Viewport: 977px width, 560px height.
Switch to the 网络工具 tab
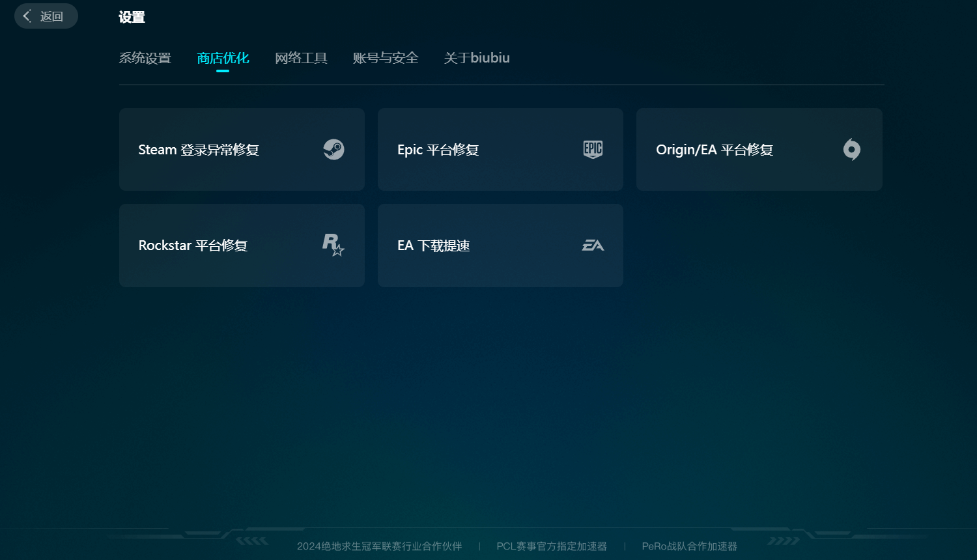click(x=301, y=58)
